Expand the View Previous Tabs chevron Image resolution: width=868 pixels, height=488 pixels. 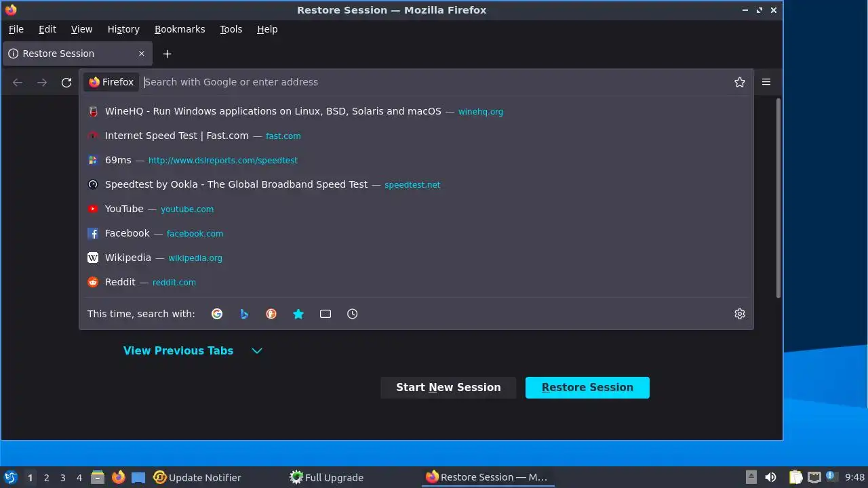pyautogui.click(x=257, y=350)
